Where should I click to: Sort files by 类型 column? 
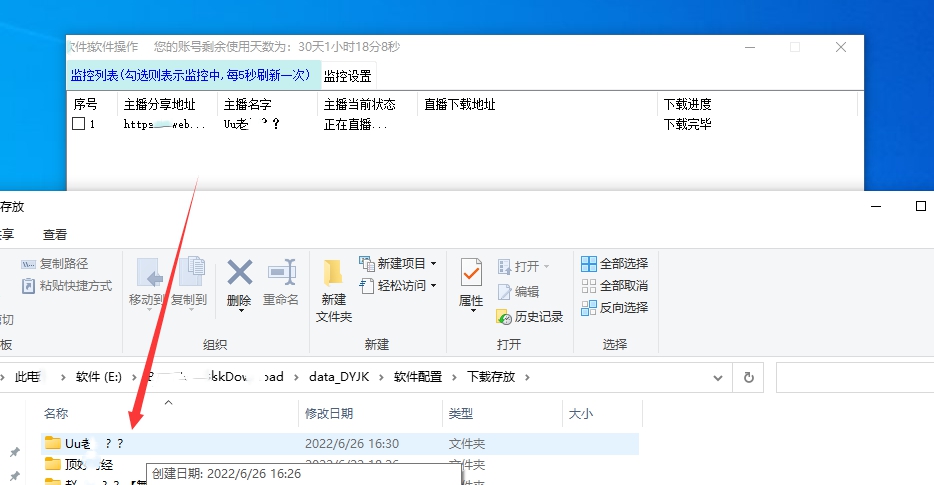pyautogui.click(x=460, y=414)
